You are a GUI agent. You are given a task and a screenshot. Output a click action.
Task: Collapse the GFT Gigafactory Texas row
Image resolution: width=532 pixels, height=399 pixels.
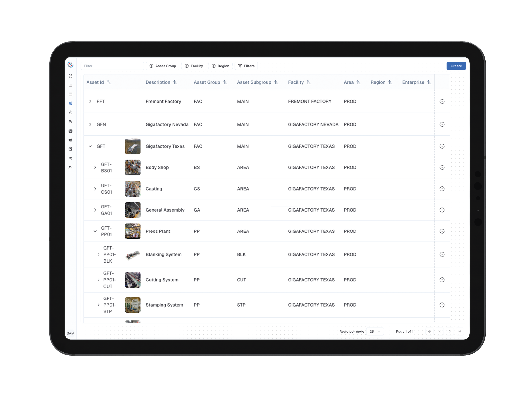tap(90, 146)
